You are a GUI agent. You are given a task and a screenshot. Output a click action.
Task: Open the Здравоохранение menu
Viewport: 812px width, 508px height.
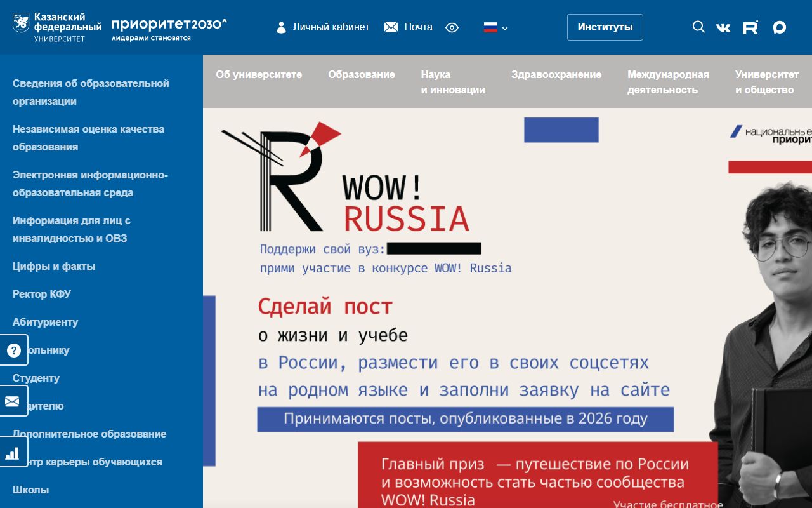coord(556,74)
